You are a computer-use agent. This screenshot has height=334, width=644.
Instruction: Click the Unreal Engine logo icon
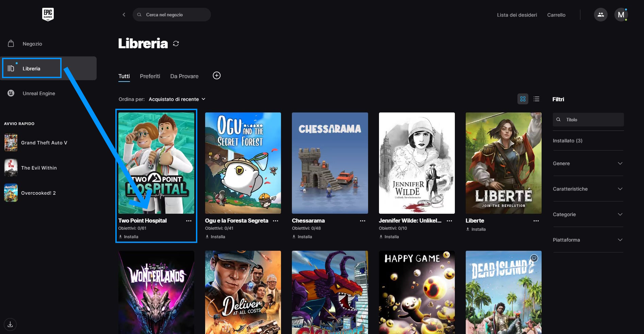point(11,93)
